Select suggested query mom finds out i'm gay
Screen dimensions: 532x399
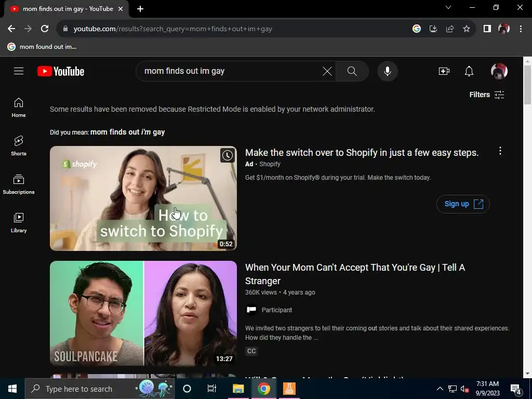tap(128, 132)
